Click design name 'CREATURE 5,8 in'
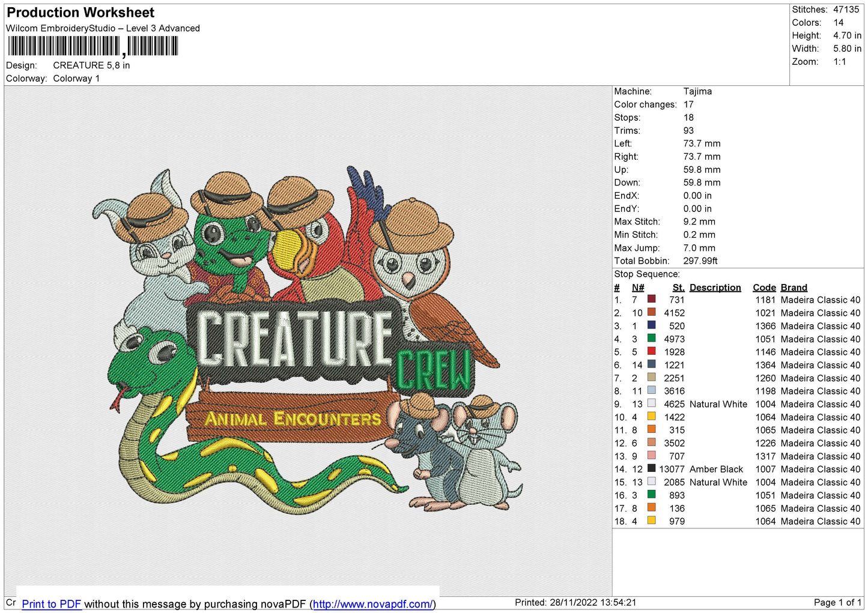The height and width of the screenshot is (613, 868). pyautogui.click(x=91, y=65)
